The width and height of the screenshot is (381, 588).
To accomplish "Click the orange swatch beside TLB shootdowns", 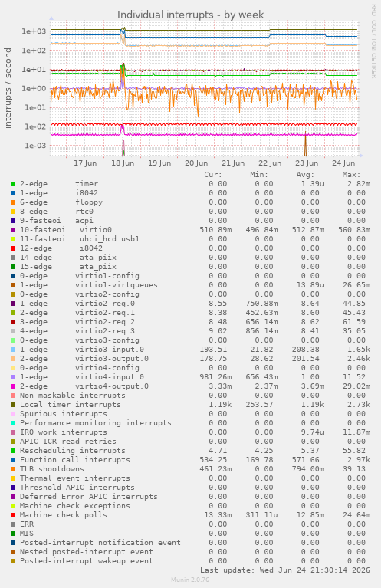I will (13, 469).
